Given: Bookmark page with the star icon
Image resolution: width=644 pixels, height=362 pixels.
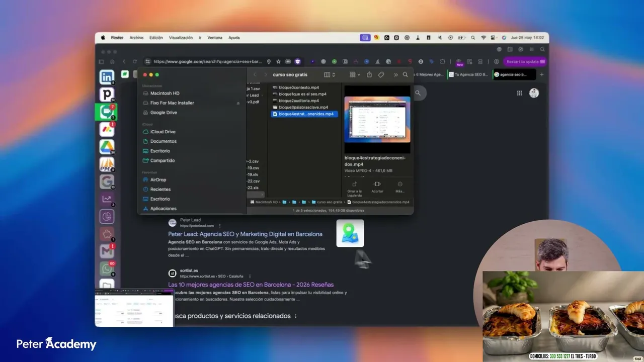Looking at the screenshot, I should (278, 61).
